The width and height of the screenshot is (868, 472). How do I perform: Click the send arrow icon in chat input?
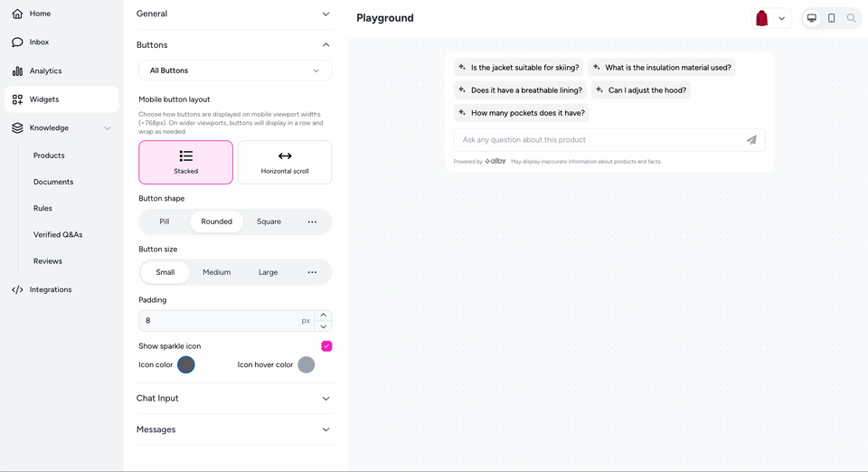coord(751,140)
